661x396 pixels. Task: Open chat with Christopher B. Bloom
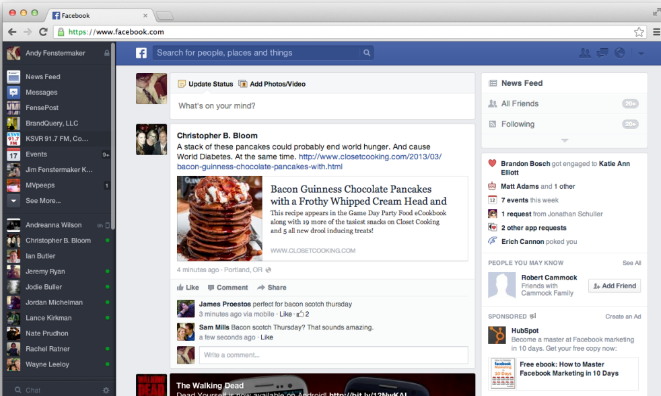[x=58, y=240]
